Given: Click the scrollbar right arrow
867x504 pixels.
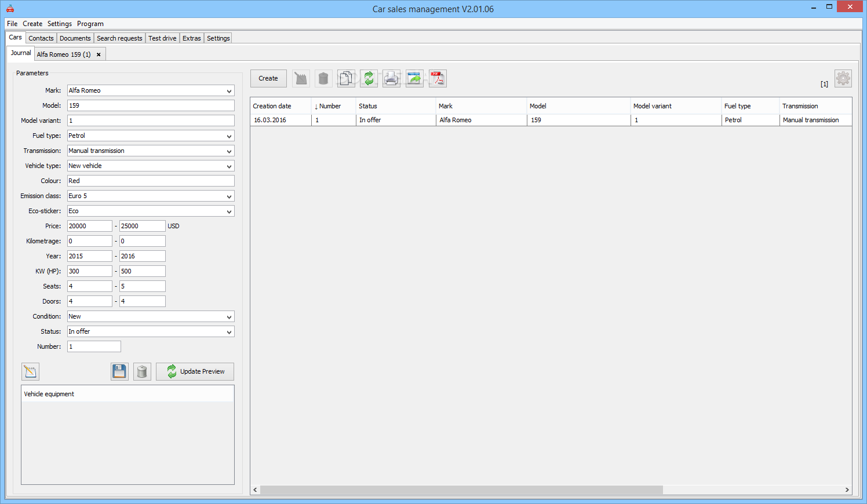Looking at the screenshot, I should (847, 490).
